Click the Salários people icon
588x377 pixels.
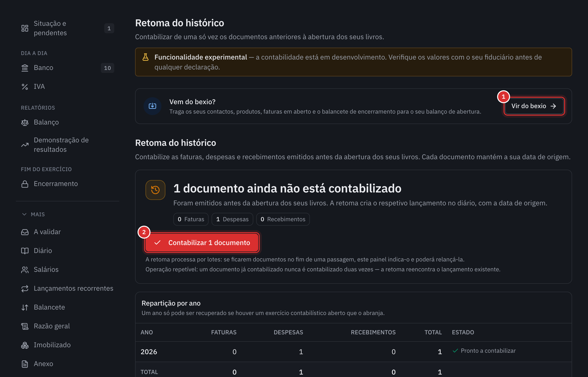pos(25,270)
